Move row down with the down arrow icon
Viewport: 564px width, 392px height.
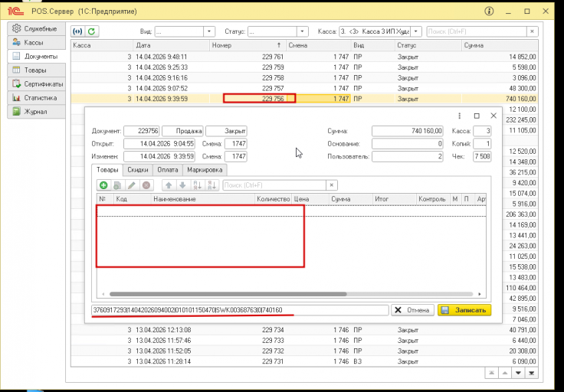[x=182, y=185]
